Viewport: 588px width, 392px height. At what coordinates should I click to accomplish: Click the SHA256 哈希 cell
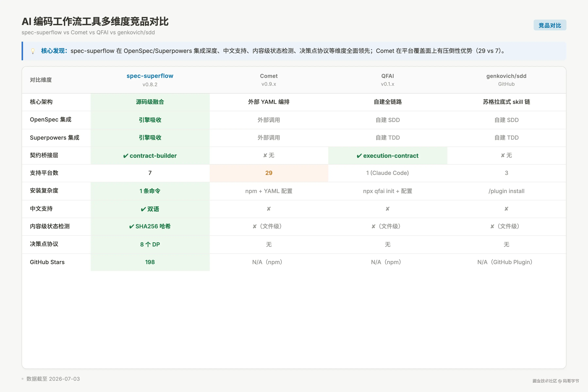150,227
